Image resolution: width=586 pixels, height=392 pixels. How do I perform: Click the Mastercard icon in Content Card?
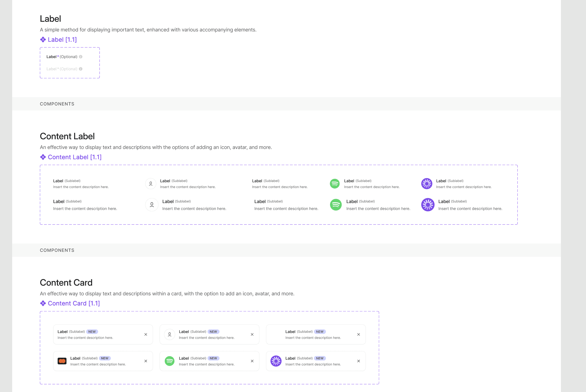point(62,361)
